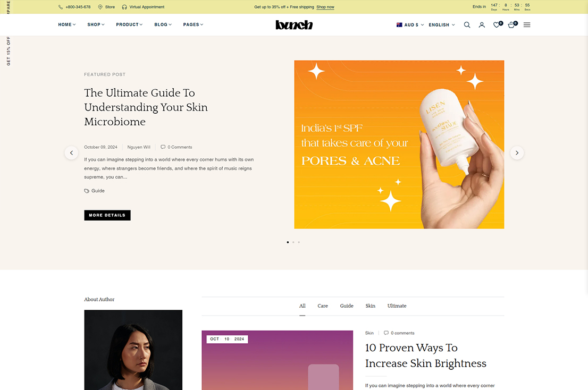Open the orange SPF featured post image
588x390 pixels.
point(399,145)
